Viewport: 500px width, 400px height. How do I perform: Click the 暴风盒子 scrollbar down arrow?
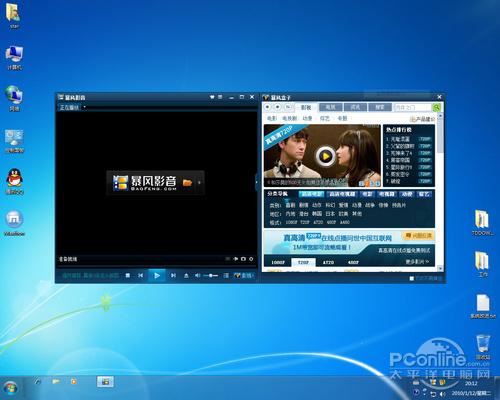click(x=440, y=268)
